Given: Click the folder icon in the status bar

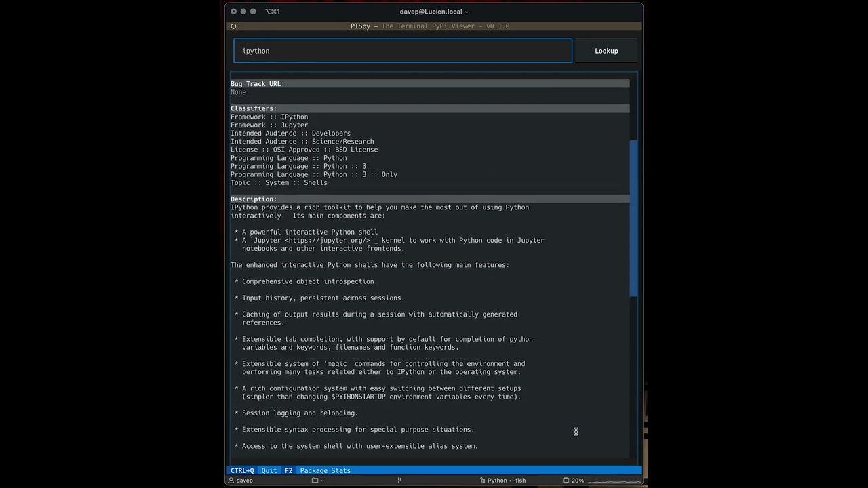Looking at the screenshot, I should (x=315, y=481).
